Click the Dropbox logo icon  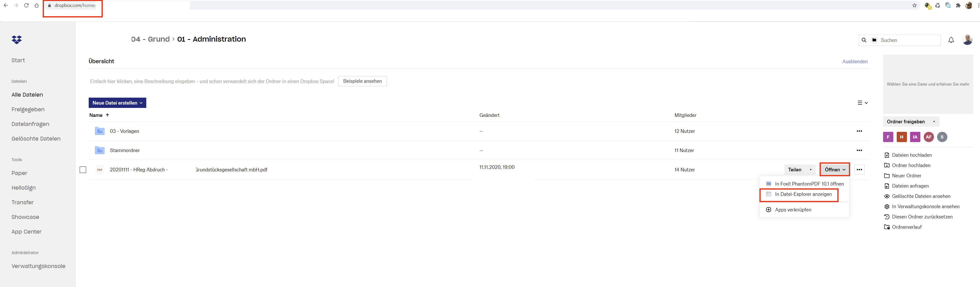point(17,40)
